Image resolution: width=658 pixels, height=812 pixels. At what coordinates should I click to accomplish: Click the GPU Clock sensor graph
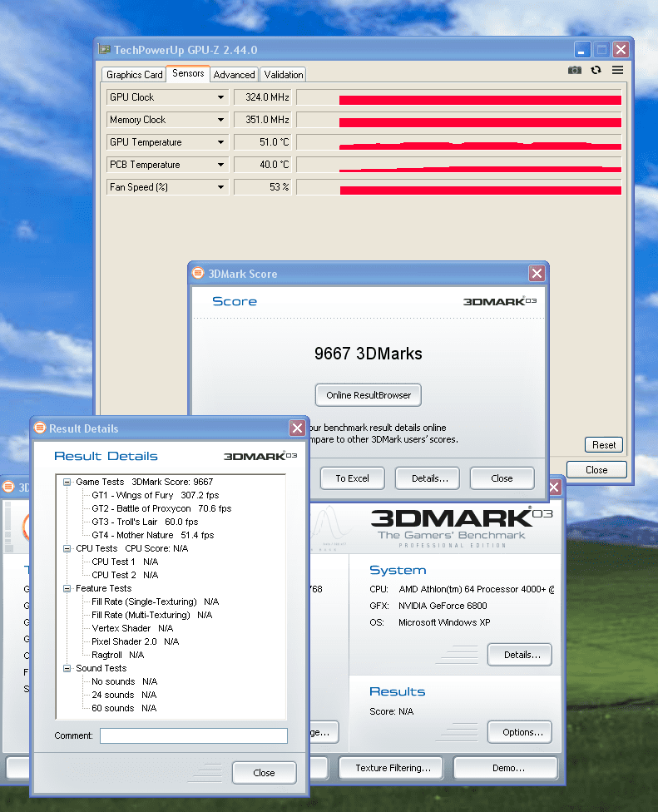coord(459,97)
